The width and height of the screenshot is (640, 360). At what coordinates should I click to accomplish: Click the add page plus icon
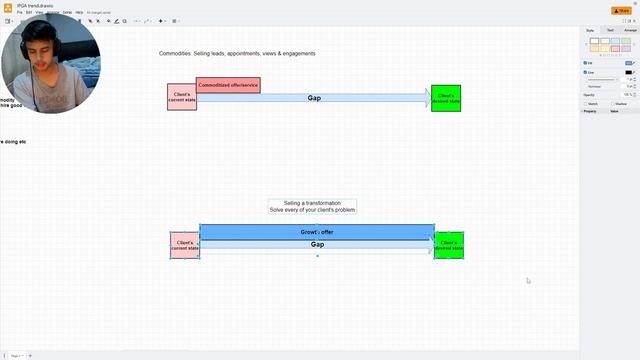(x=30, y=356)
